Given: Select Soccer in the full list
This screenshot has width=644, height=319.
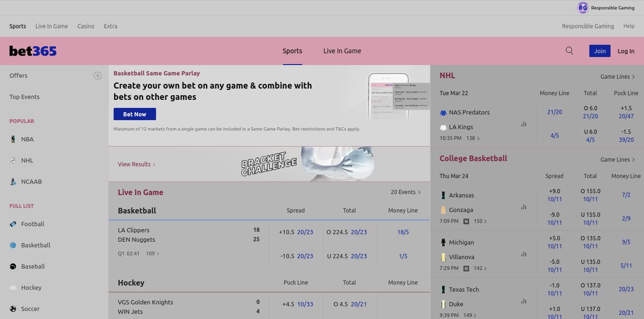Looking at the screenshot, I should pyautogui.click(x=30, y=309).
